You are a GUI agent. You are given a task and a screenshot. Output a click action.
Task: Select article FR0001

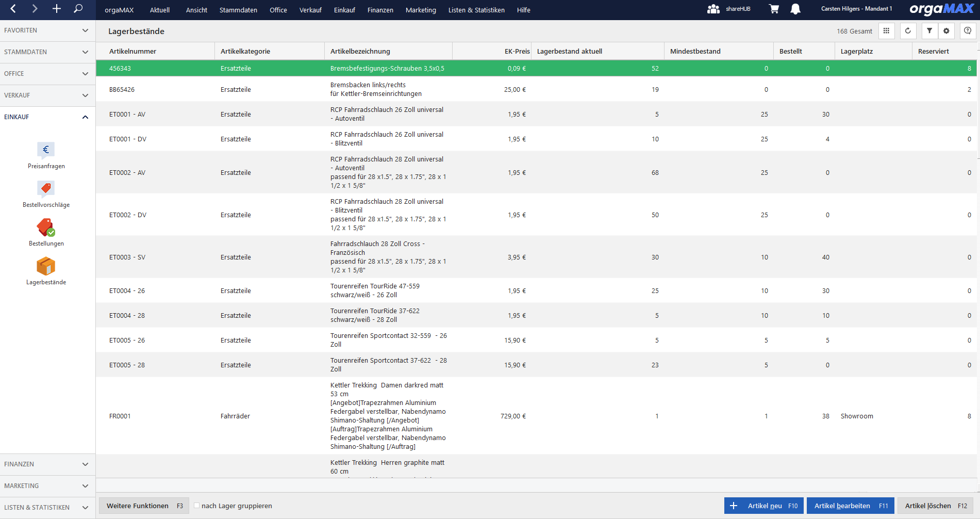tap(120, 416)
